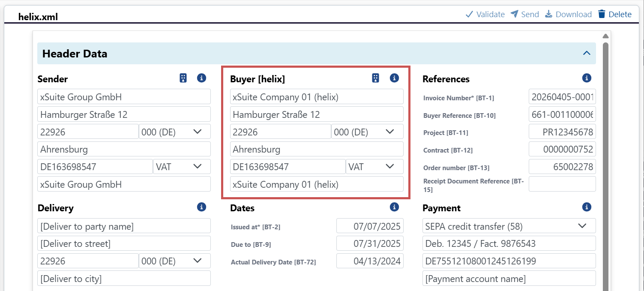Edit Buyer name xSuite Company 01 (helix)
644x291 pixels.
click(317, 96)
